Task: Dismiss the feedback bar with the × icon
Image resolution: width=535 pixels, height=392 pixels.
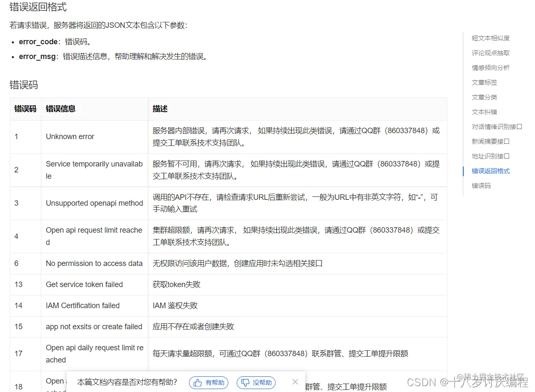Action: click(x=295, y=381)
